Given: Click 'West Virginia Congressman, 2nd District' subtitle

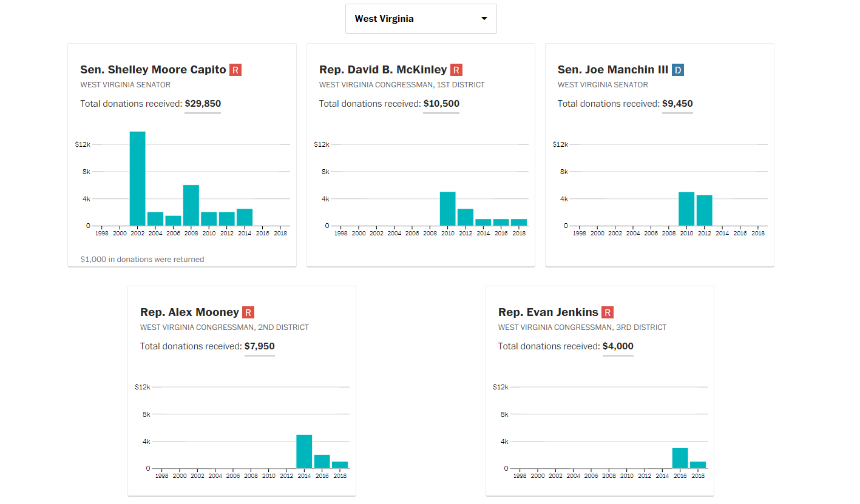Looking at the screenshot, I should pyautogui.click(x=225, y=328).
